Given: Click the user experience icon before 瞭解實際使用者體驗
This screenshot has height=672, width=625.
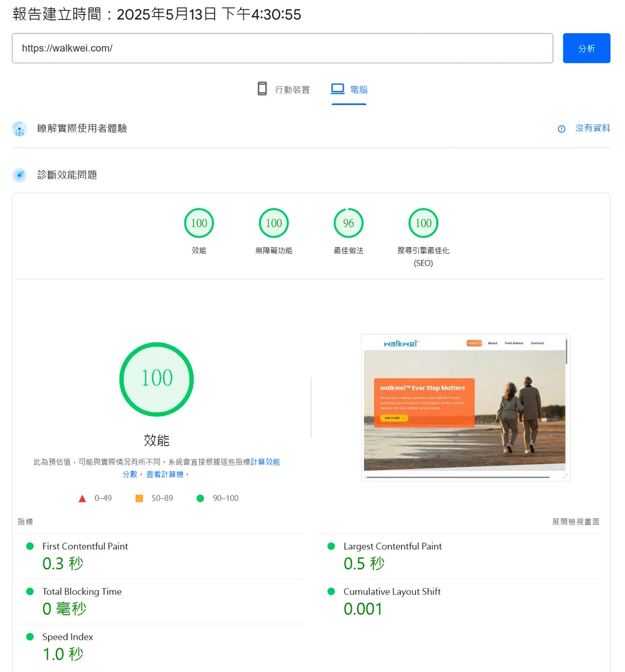Looking at the screenshot, I should tap(19, 129).
